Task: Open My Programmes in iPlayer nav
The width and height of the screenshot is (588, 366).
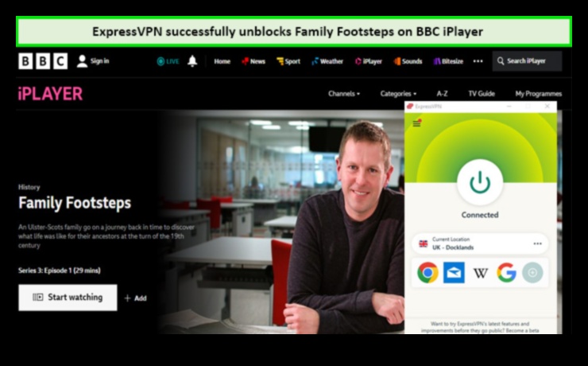Action: click(x=538, y=94)
